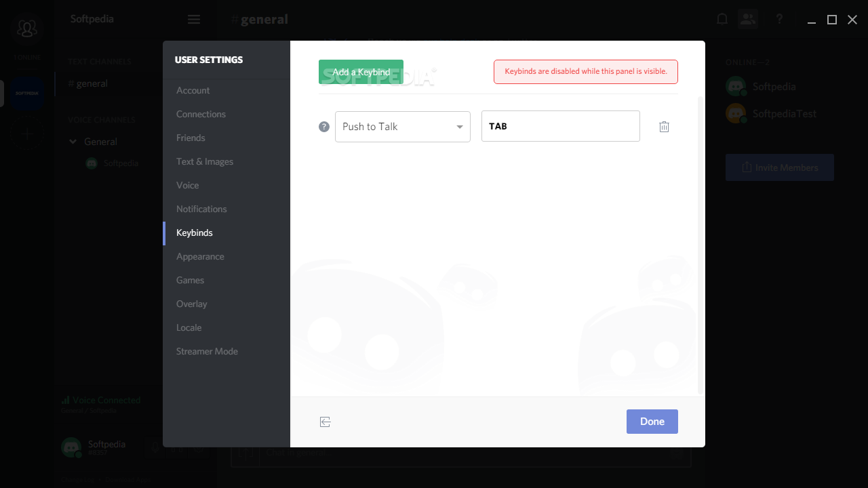868x488 pixels.
Task: Mute the microphone in the user panel
Action: (155, 447)
